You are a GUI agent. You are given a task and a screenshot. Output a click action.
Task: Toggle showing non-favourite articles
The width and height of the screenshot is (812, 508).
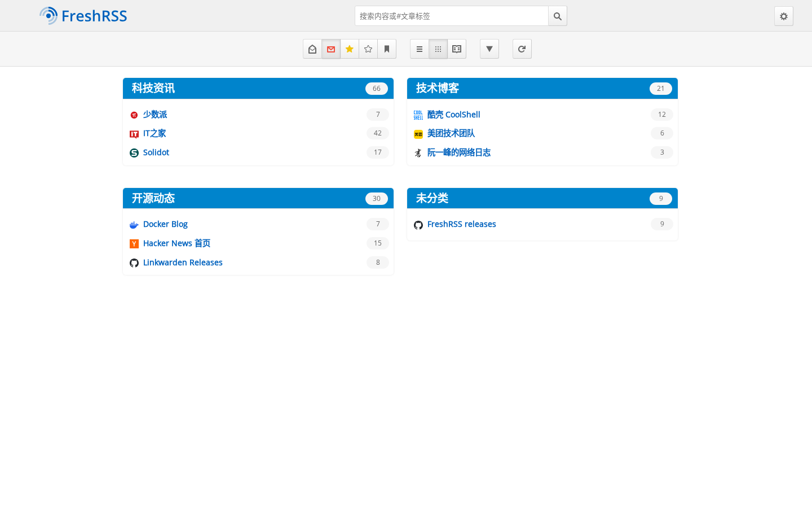coord(368,49)
